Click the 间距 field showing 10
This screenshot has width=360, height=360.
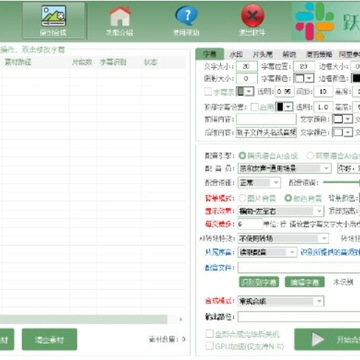323,91
